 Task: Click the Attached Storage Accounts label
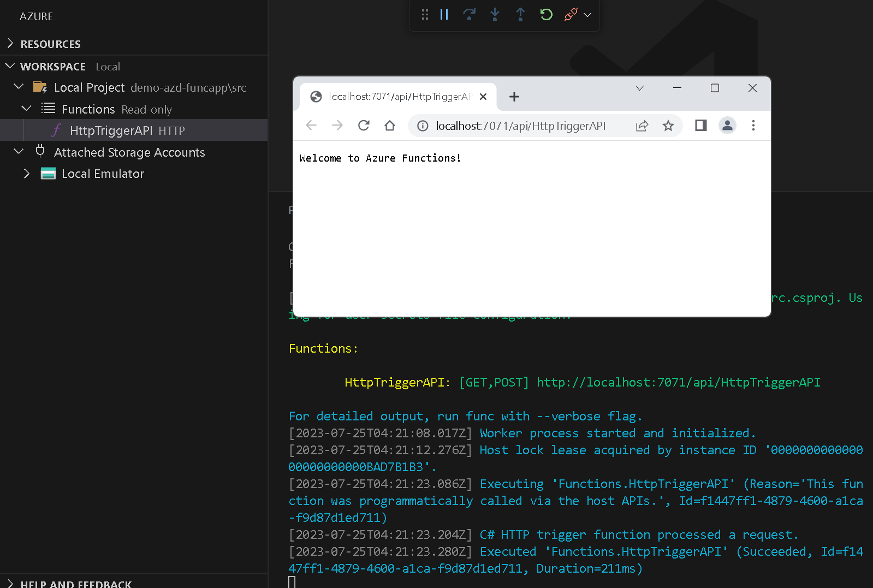pos(129,152)
